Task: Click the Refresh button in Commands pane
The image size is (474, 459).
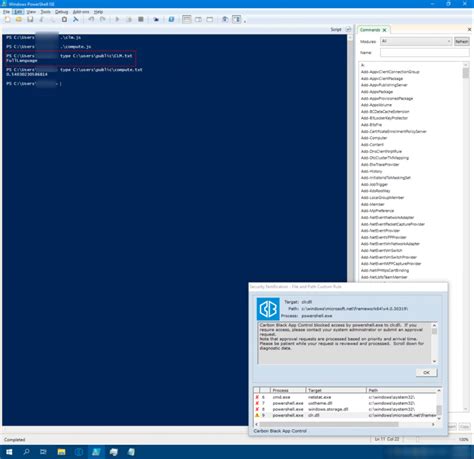Action: point(462,41)
